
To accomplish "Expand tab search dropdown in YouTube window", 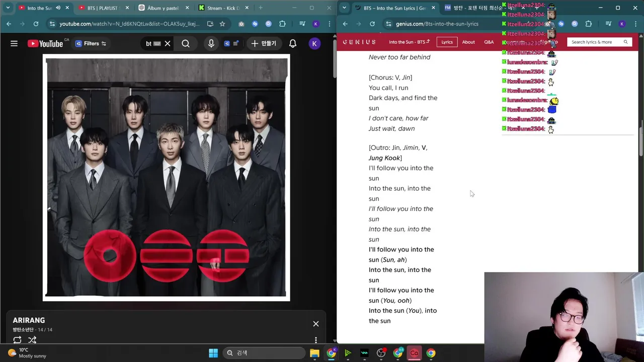I will (8, 8).
